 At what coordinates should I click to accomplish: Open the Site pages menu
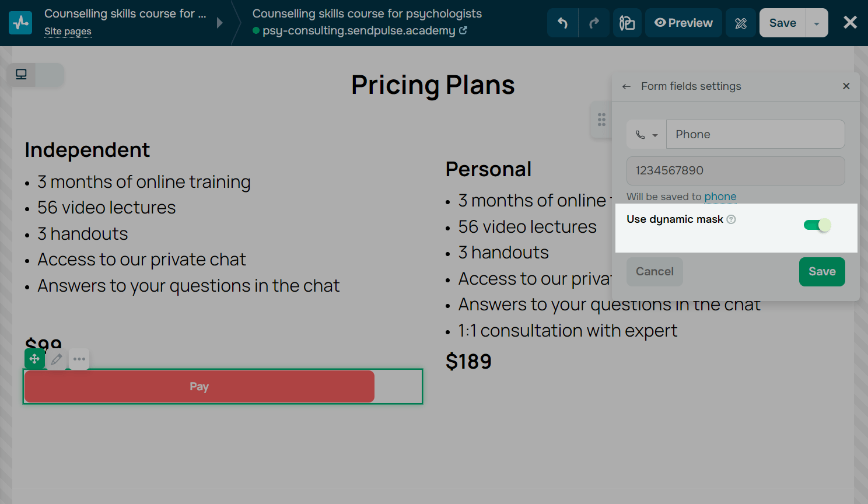coord(68,31)
